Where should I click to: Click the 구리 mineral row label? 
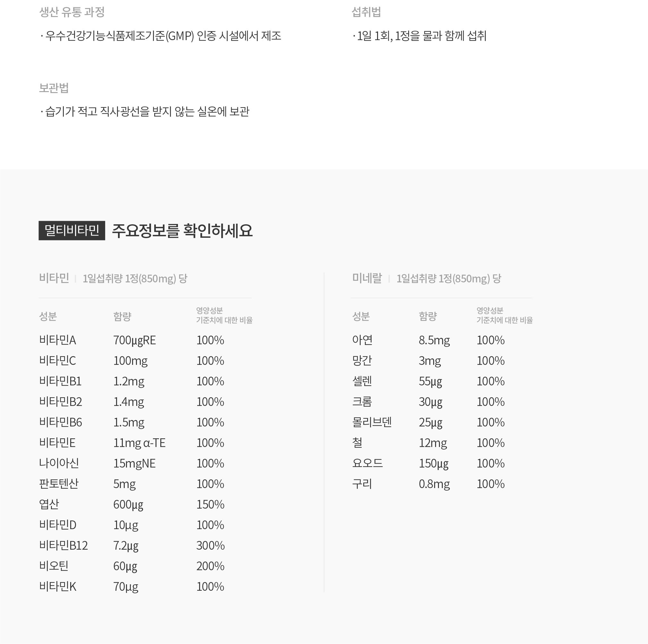(x=362, y=484)
